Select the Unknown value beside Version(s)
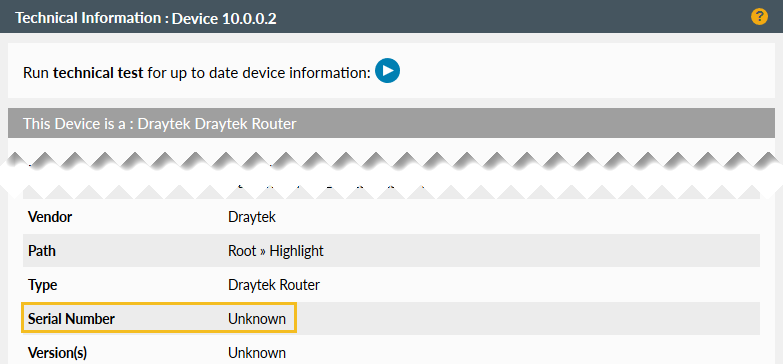Viewport: 784px width, 364px height. coord(257,352)
